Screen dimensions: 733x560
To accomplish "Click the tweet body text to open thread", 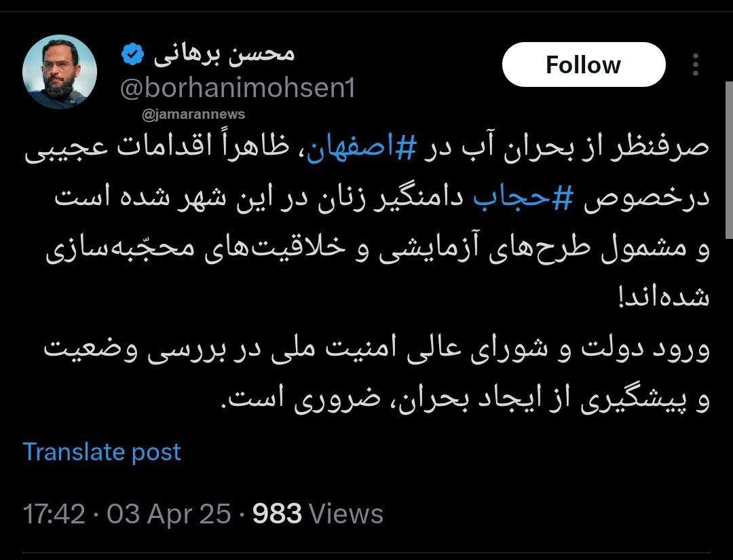I will [x=366, y=258].
